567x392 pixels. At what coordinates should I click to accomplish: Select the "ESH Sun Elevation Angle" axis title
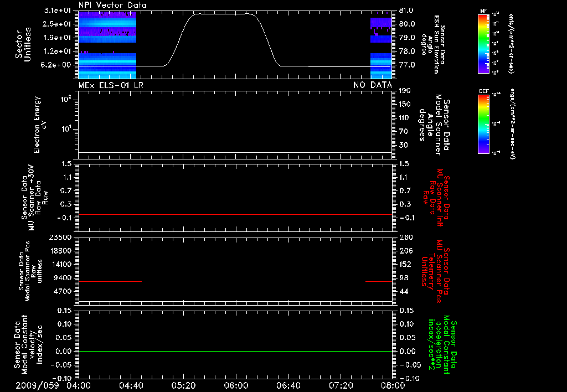(x=433, y=44)
